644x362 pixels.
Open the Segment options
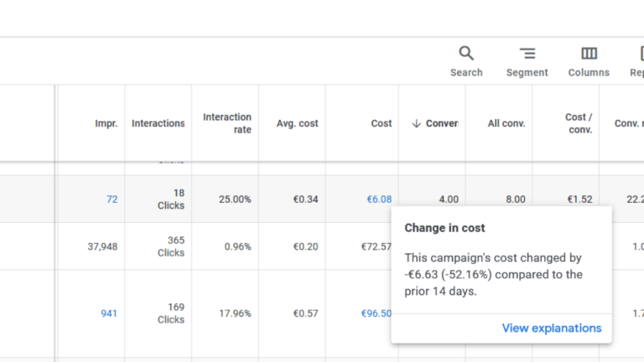(527, 61)
